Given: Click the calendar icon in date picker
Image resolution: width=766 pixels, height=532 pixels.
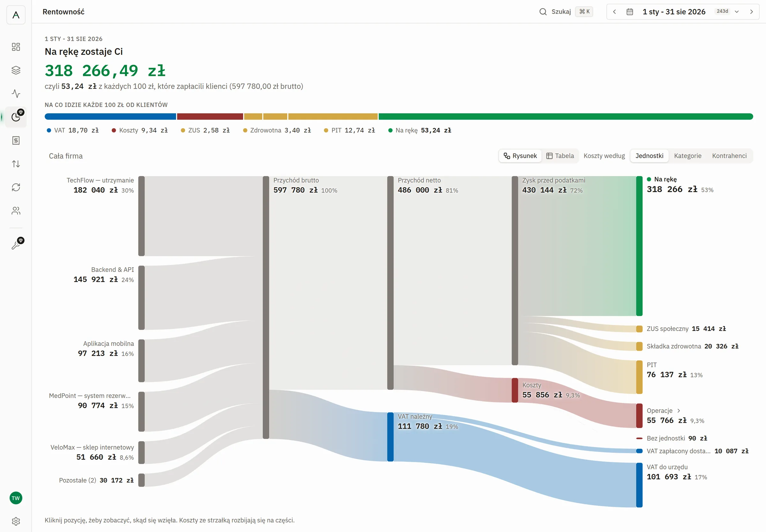Looking at the screenshot, I should coord(630,12).
